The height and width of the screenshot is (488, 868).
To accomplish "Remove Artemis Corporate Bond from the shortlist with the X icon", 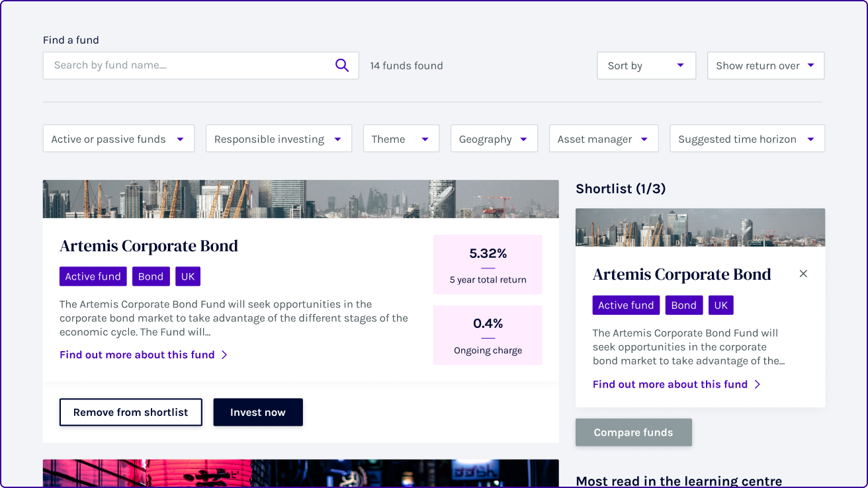I will (803, 274).
